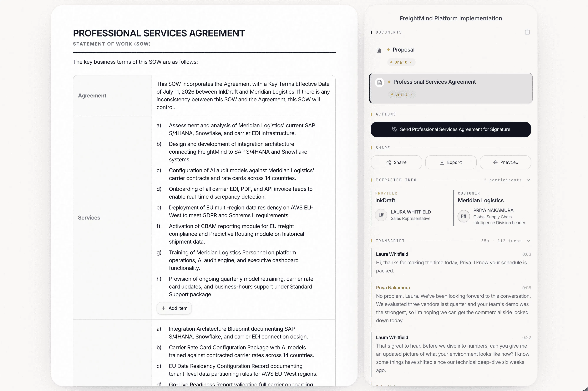588x391 pixels.
Task: Click the 35m · 112 turns transcript summary
Action: 501,241
